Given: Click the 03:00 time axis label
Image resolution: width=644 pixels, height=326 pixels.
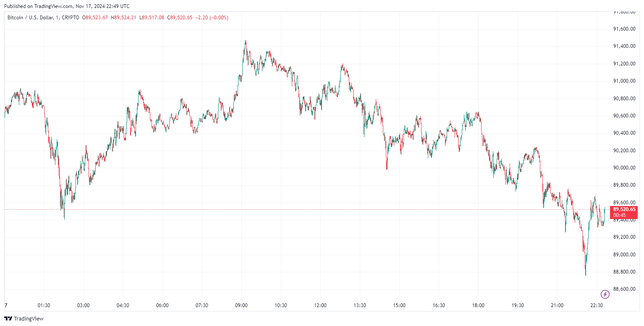Looking at the screenshot, I should (83, 305).
